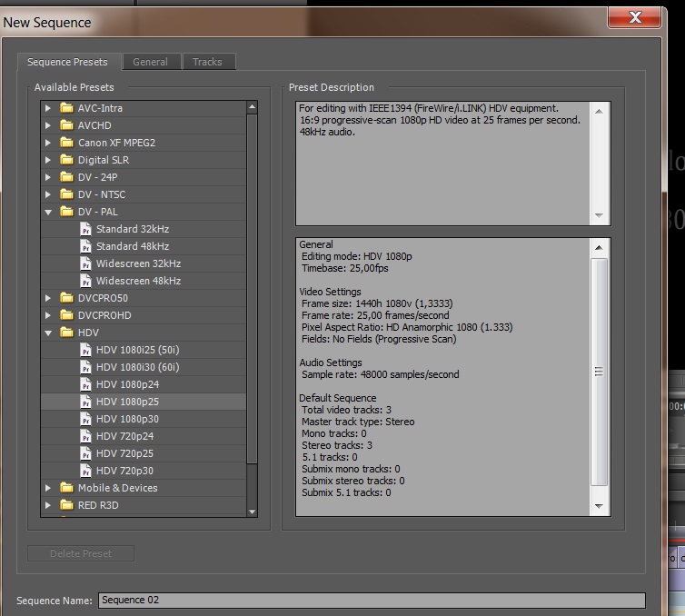Open the Sequence Presets tab
The width and height of the screenshot is (685, 616).
68,62
